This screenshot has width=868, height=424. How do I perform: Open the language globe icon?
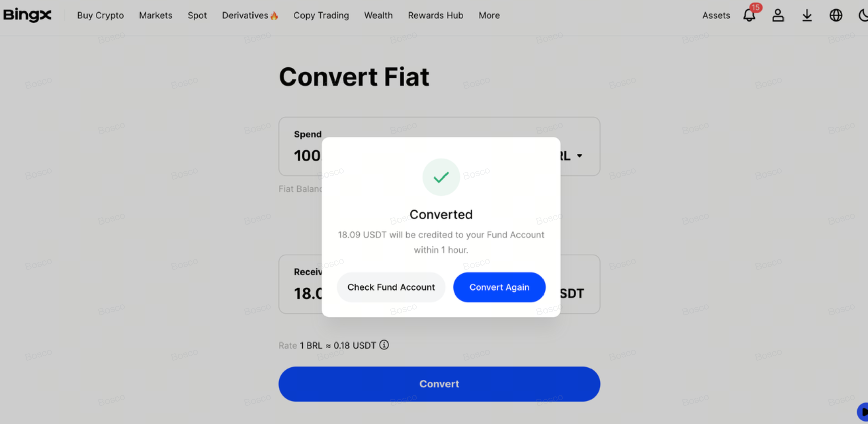(836, 15)
